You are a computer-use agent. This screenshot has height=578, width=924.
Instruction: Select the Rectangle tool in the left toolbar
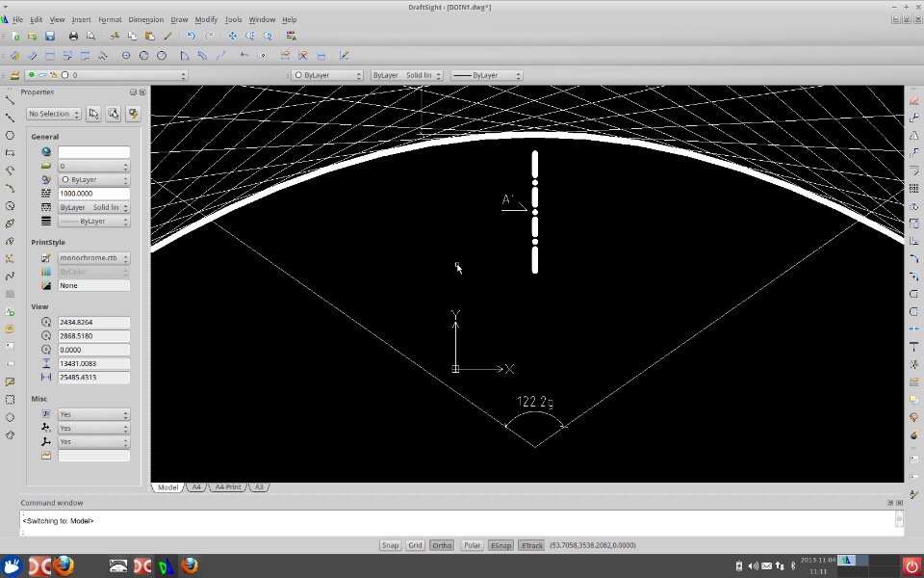pos(10,153)
